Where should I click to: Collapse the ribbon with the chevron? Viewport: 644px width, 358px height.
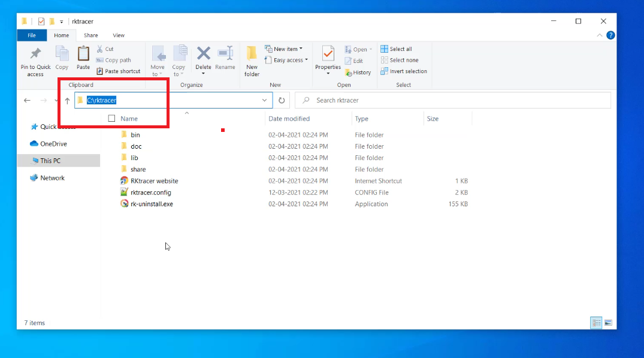600,35
